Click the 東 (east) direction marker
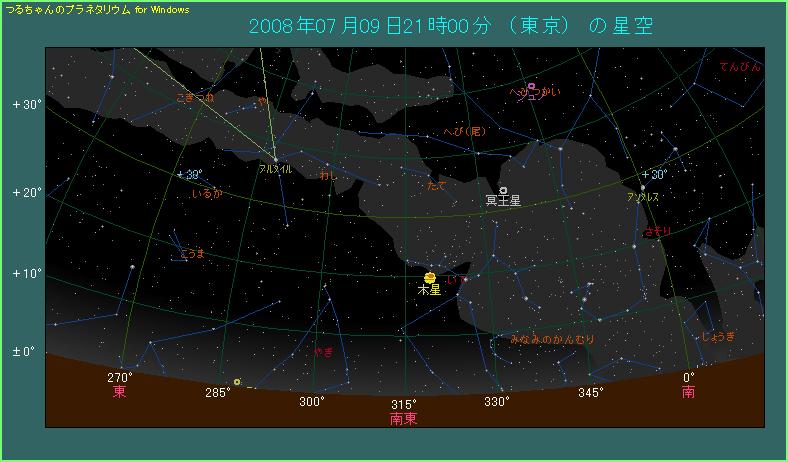788x462 pixels. pyautogui.click(x=120, y=393)
